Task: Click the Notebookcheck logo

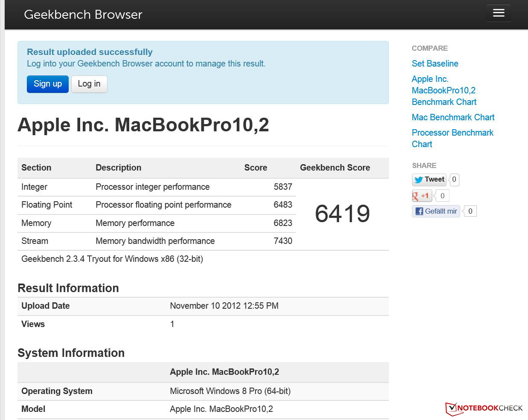Action: coord(484,408)
